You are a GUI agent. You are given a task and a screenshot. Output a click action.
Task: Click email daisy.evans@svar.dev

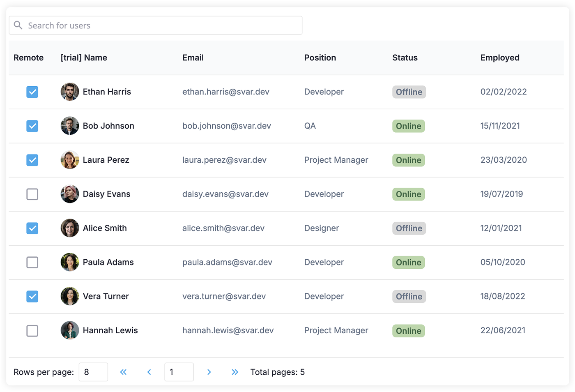point(225,194)
